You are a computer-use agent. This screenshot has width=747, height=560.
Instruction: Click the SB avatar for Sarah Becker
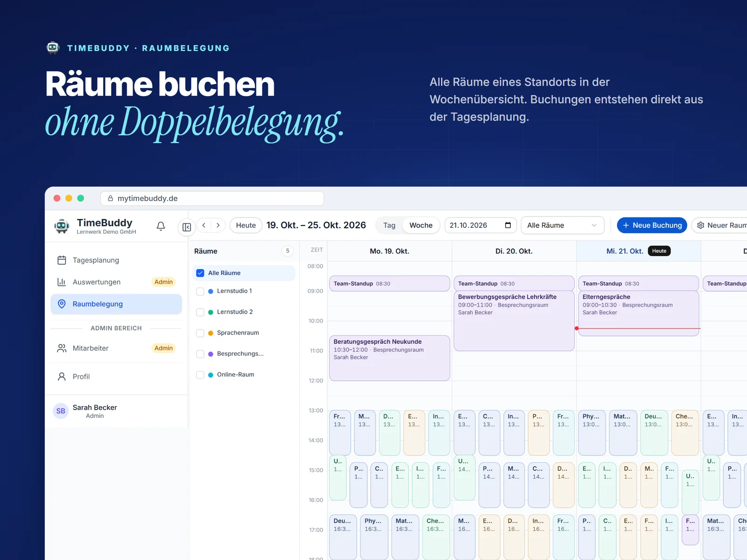[61, 411]
